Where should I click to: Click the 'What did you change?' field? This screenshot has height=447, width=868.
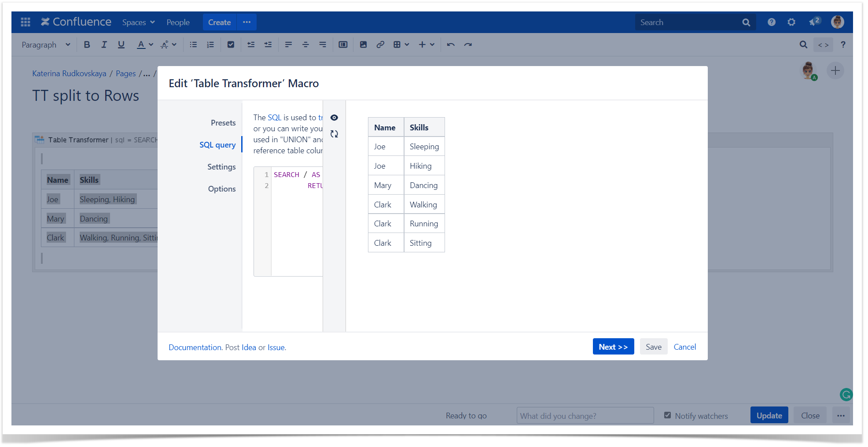(585, 416)
